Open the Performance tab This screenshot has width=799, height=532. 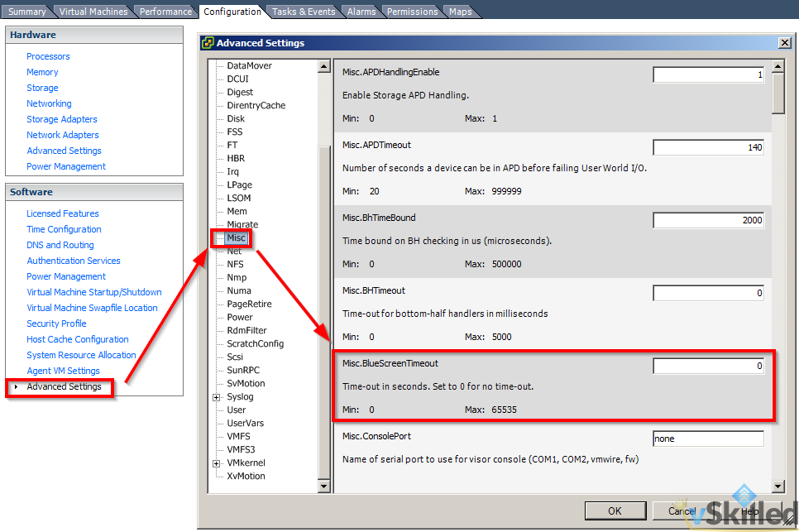[x=165, y=11]
